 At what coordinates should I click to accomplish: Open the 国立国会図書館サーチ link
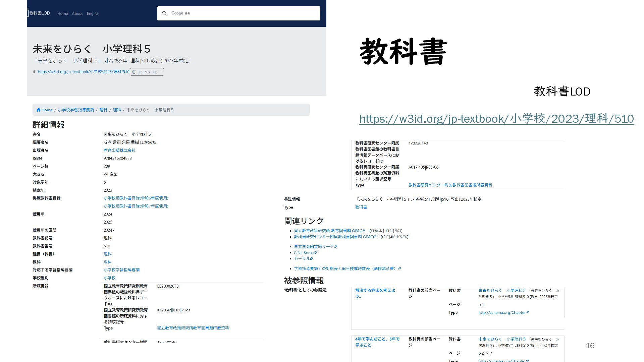(314, 247)
